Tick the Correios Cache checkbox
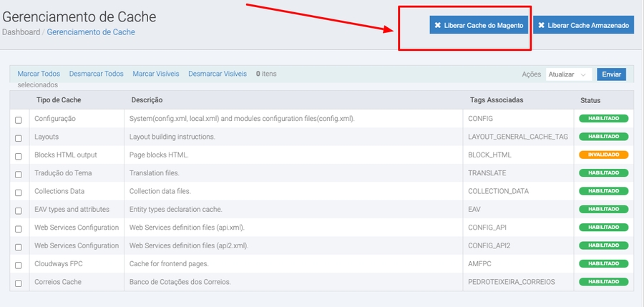The image size is (644, 307). [x=19, y=283]
